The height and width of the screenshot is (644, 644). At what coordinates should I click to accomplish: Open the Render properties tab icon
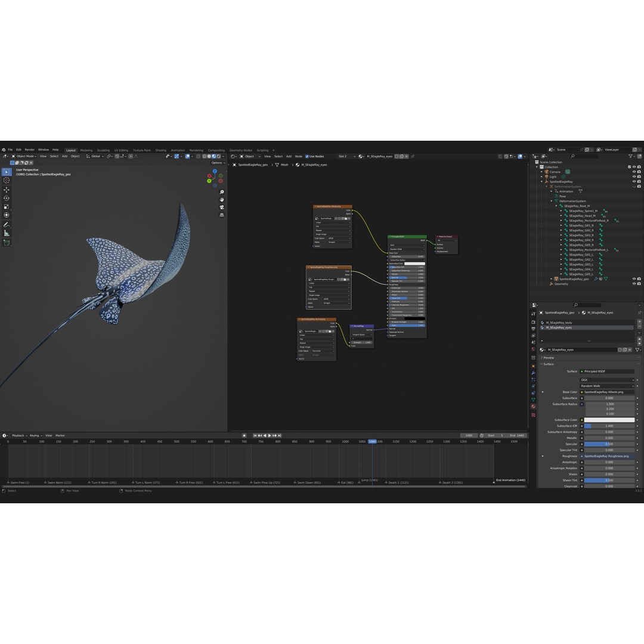[x=533, y=323]
